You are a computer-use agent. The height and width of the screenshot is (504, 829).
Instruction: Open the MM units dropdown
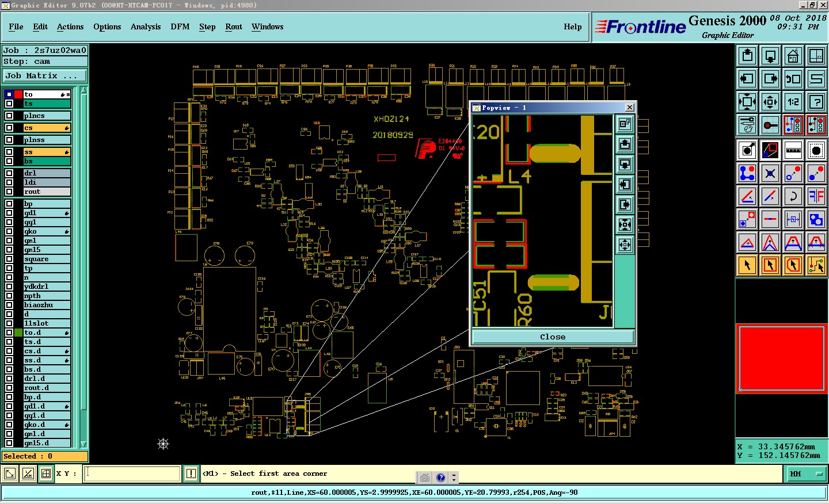(x=806, y=474)
